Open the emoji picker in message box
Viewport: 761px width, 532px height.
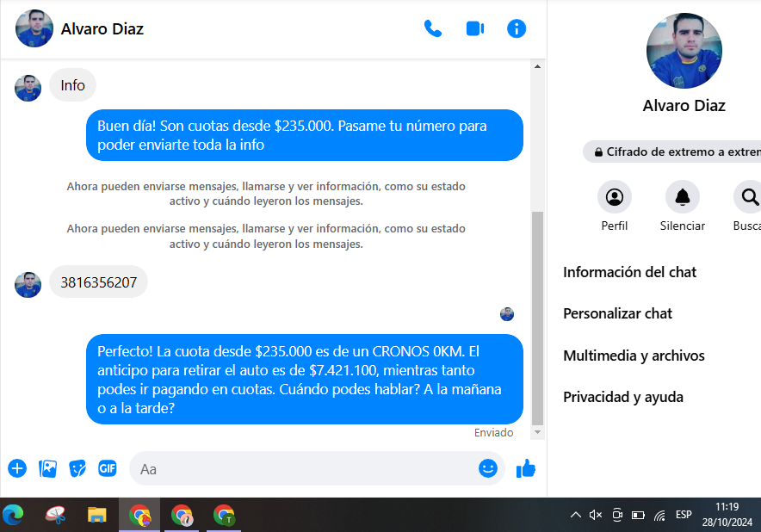pos(488,468)
